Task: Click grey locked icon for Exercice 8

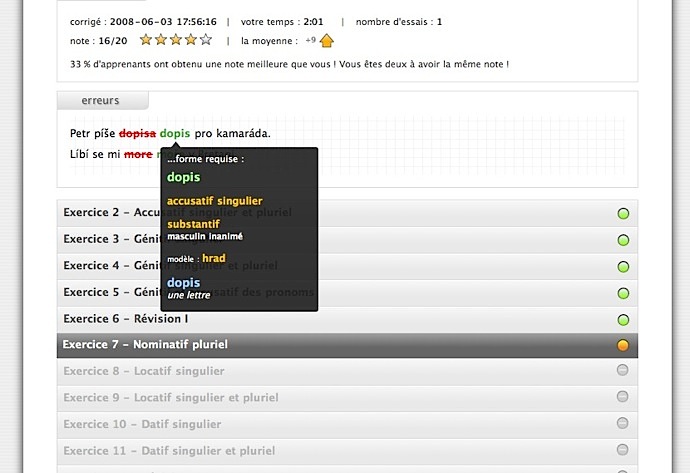Action: click(622, 370)
